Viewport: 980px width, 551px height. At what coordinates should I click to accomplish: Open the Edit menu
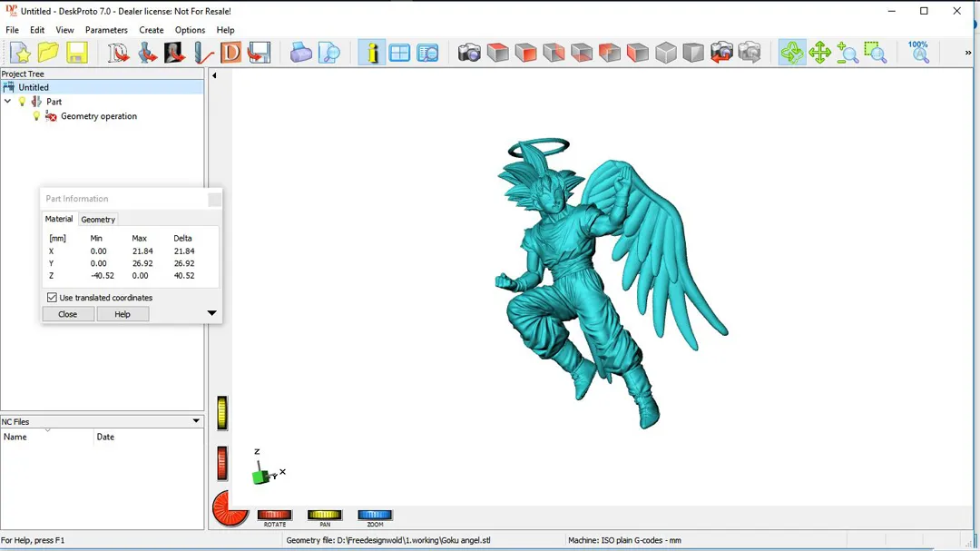[37, 30]
